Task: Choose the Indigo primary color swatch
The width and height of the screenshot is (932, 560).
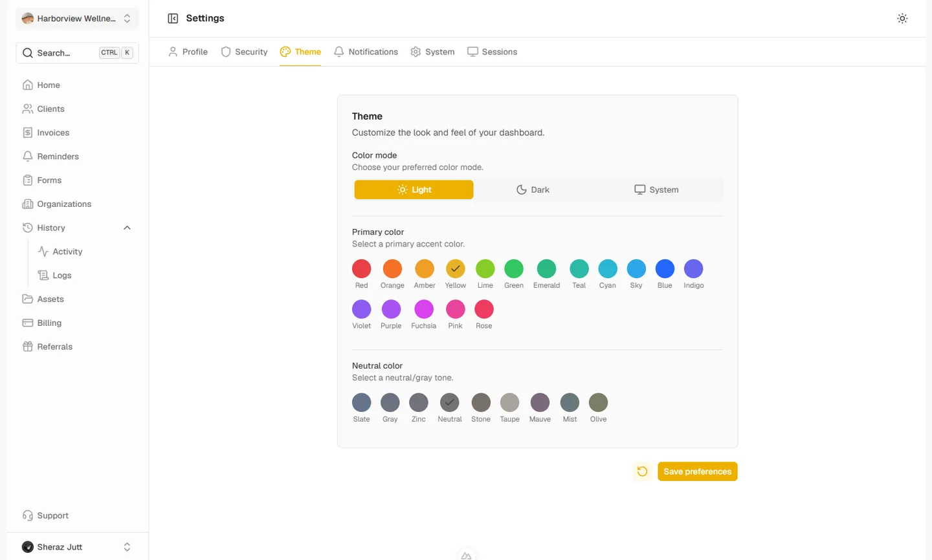Action: coord(693,268)
